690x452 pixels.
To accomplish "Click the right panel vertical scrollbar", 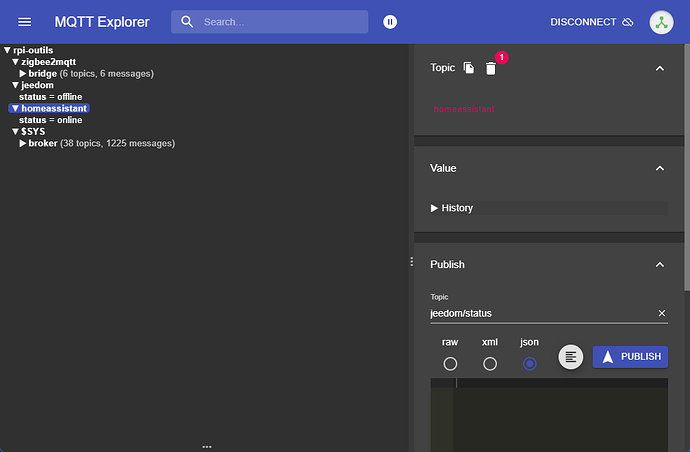I will [x=687, y=167].
